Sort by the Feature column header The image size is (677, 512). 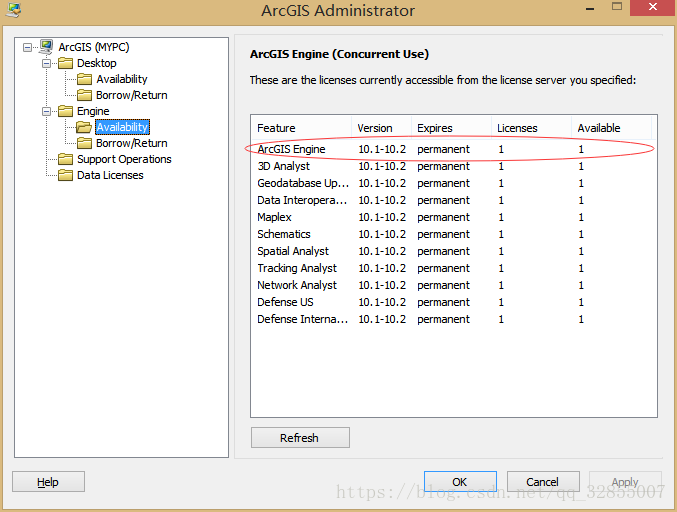[301, 128]
